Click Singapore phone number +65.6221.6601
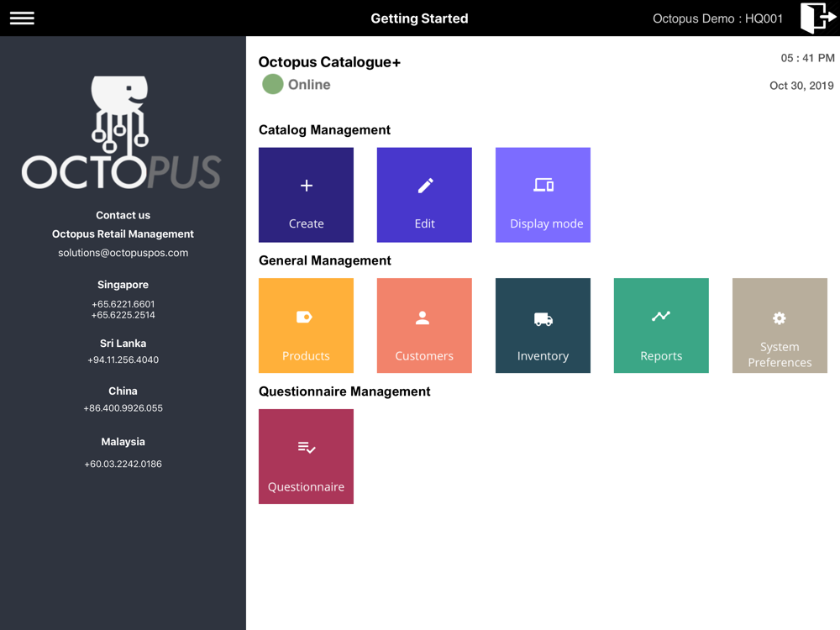The height and width of the screenshot is (630, 840). pos(123,304)
